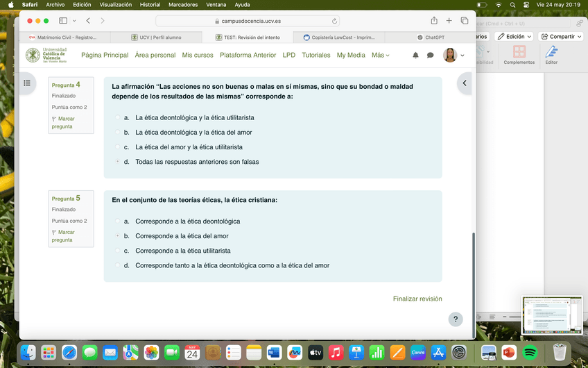Open the course index list drawer
This screenshot has width=588, height=368.
pos(27,83)
